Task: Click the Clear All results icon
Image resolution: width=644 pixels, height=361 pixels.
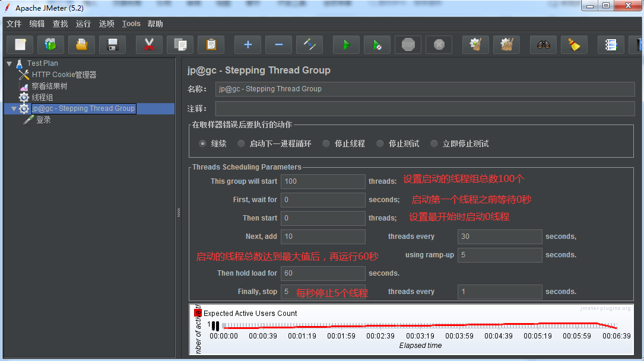Action: (506, 44)
